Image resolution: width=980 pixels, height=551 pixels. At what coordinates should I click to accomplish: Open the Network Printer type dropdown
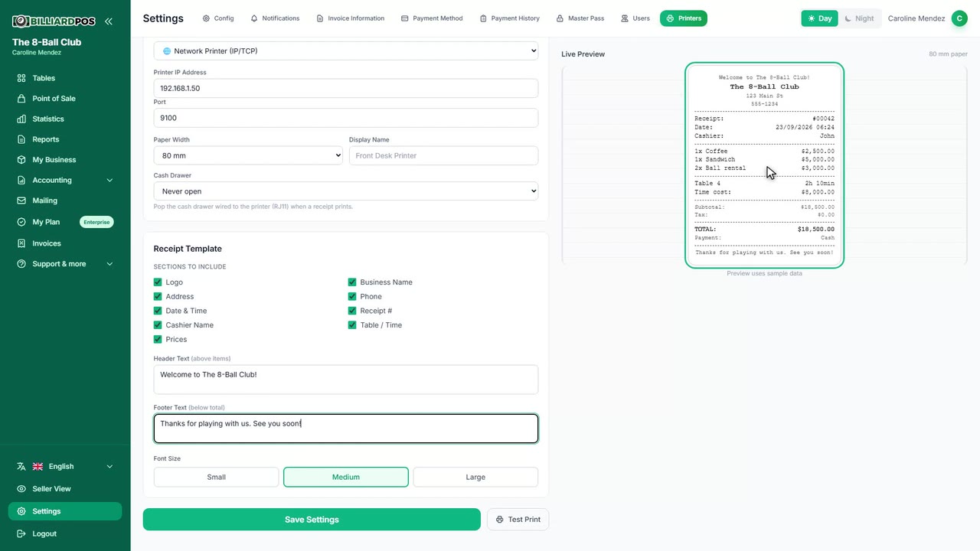346,51
